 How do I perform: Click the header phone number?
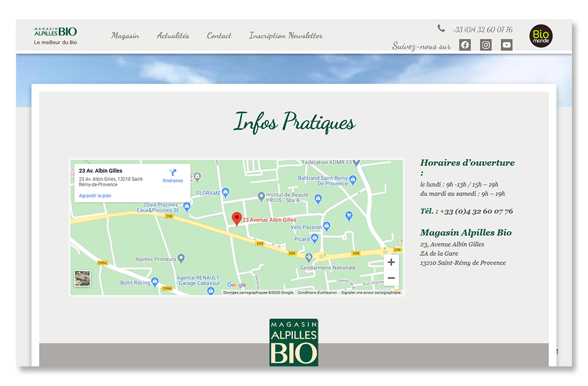482,30
